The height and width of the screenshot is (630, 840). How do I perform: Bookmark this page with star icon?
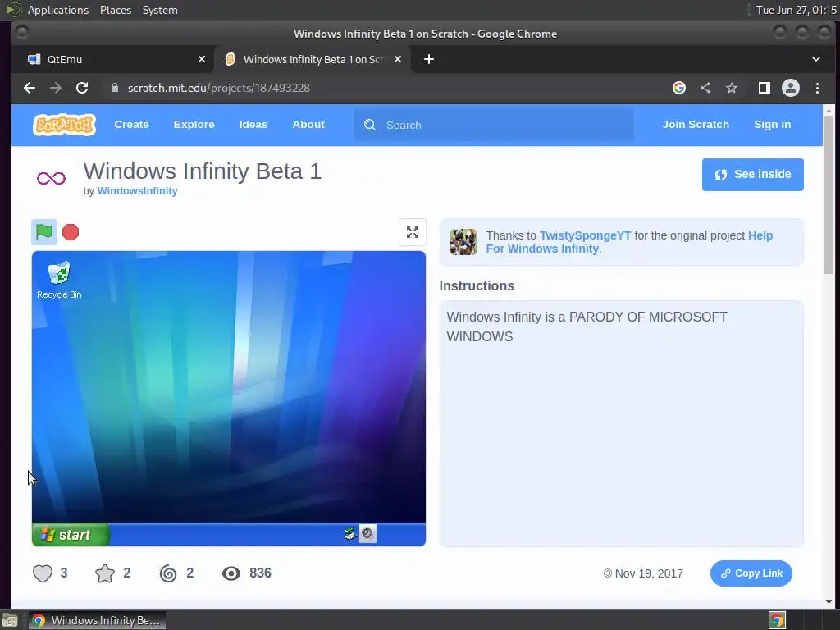[732, 88]
